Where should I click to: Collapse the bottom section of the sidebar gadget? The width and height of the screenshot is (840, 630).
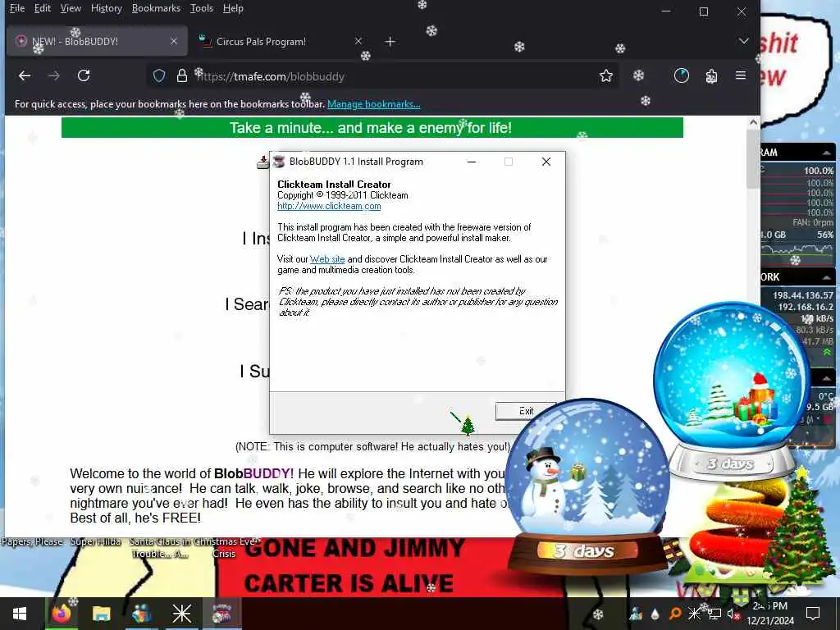click(827, 378)
